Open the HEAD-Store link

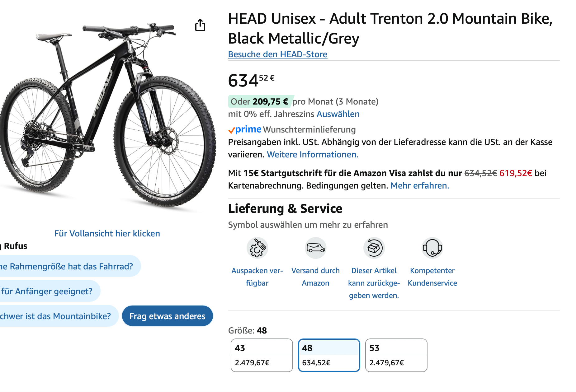pyautogui.click(x=278, y=54)
